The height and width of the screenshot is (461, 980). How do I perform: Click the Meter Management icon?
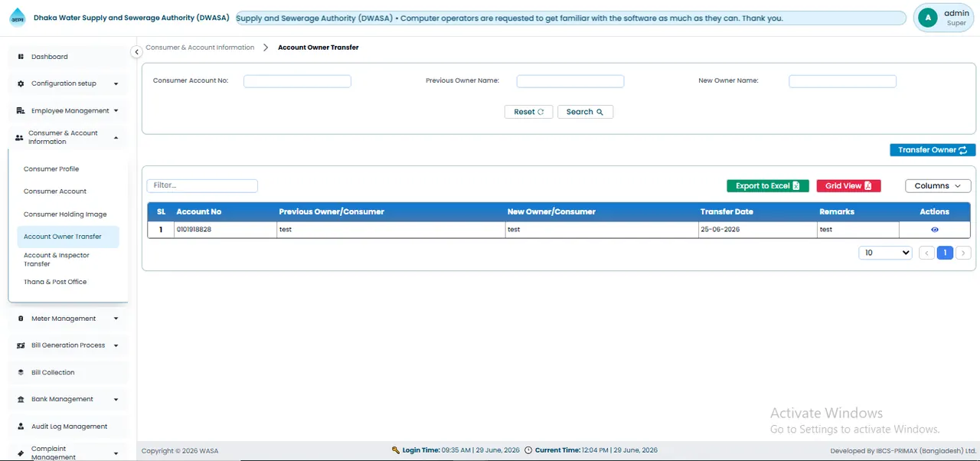coord(21,319)
